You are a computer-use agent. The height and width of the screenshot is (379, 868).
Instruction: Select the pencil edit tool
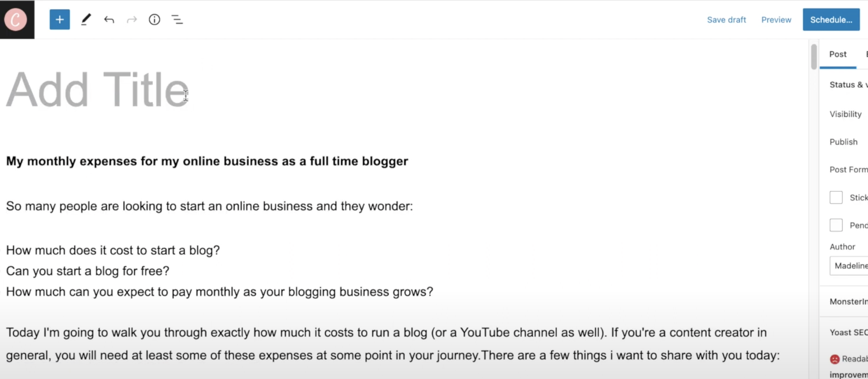point(86,20)
